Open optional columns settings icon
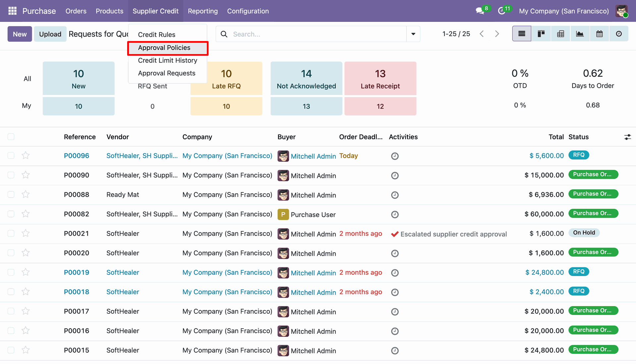 627,137
